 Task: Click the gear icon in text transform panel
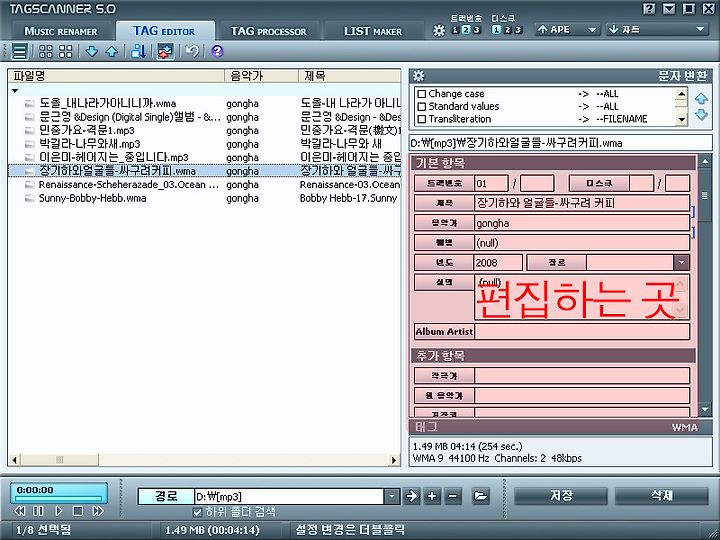point(419,76)
